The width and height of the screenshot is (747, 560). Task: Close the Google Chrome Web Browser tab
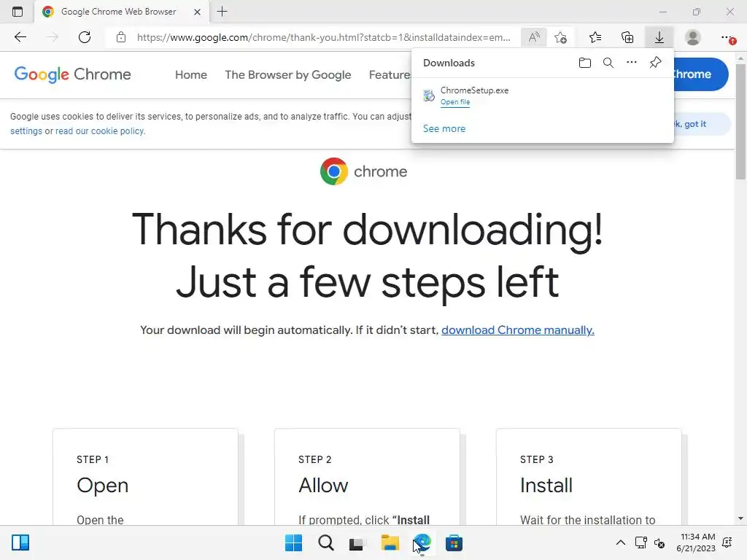point(197,12)
